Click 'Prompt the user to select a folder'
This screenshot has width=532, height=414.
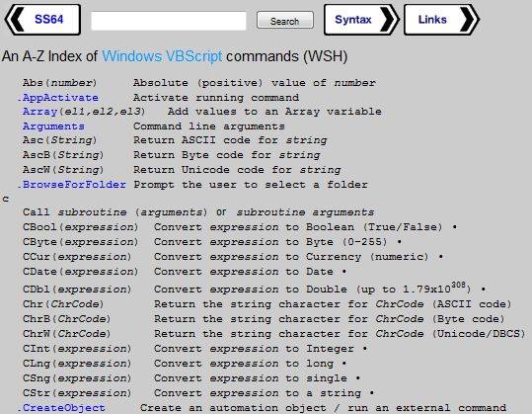pyautogui.click(x=251, y=185)
